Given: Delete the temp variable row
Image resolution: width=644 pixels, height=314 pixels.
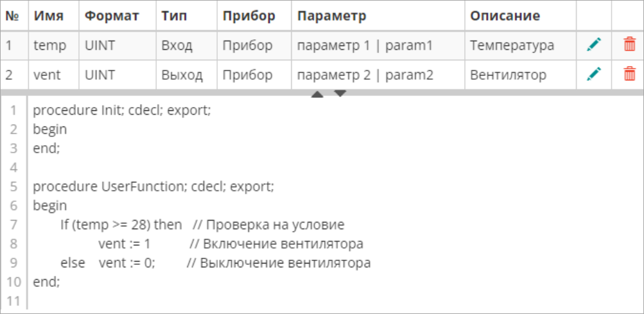Looking at the screenshot, I should 629,45.
